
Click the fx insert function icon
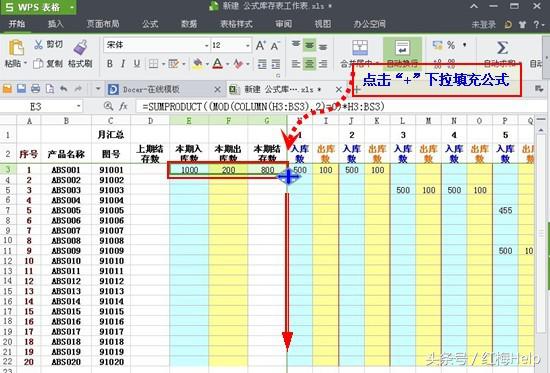[123, 106]
